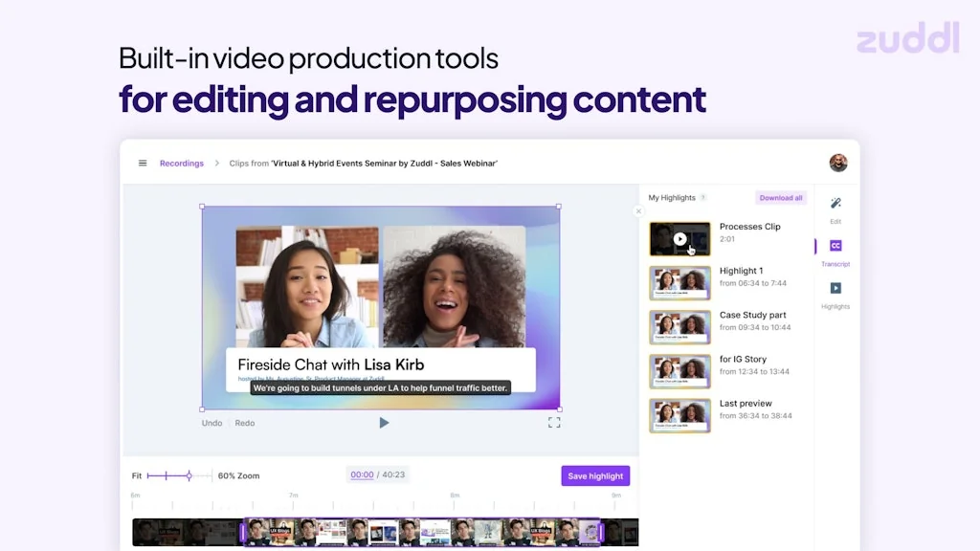Open the hamburger menu icon

coord(143,164)
